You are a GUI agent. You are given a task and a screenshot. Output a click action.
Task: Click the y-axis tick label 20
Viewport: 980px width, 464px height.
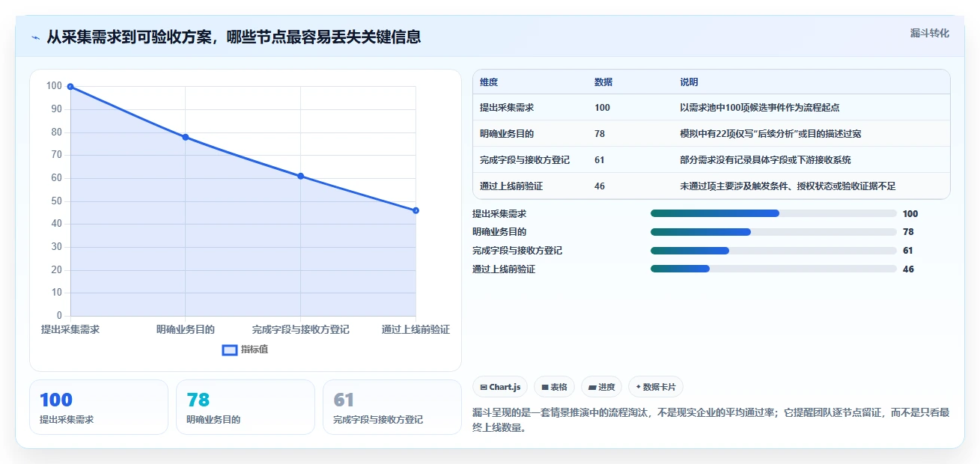(57, 269)
